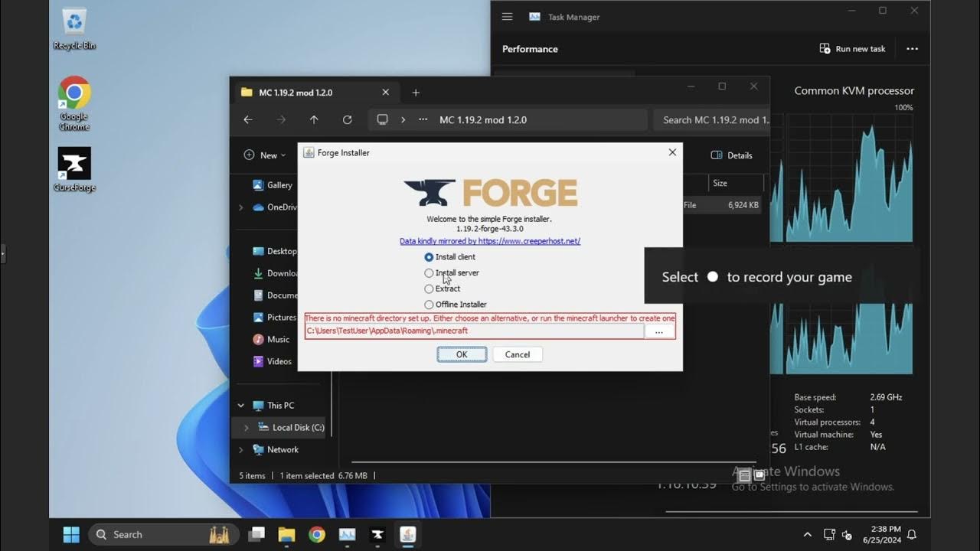Screen dimensions: 980x551
Task: Open the volume tray icon
Action: [847, 534]
